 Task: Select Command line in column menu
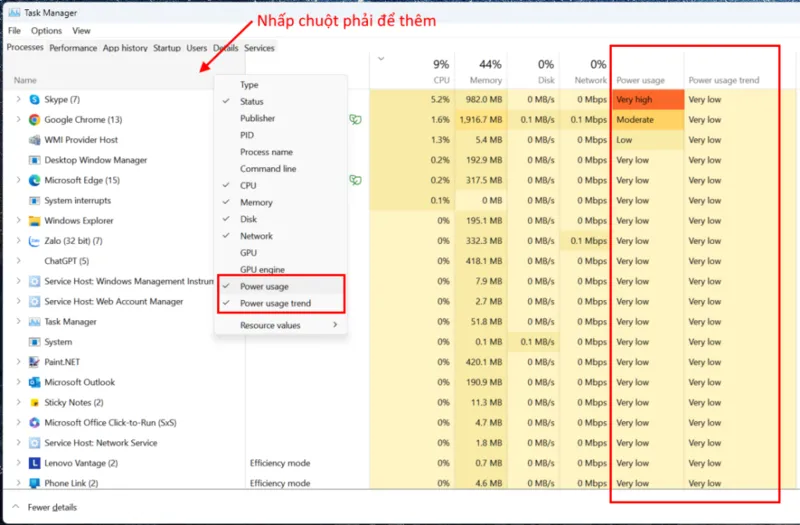tap(281, 168)
